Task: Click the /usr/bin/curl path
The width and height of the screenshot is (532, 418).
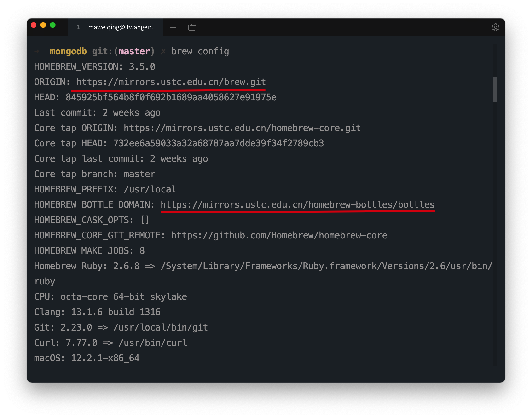Action: point(153,343)
